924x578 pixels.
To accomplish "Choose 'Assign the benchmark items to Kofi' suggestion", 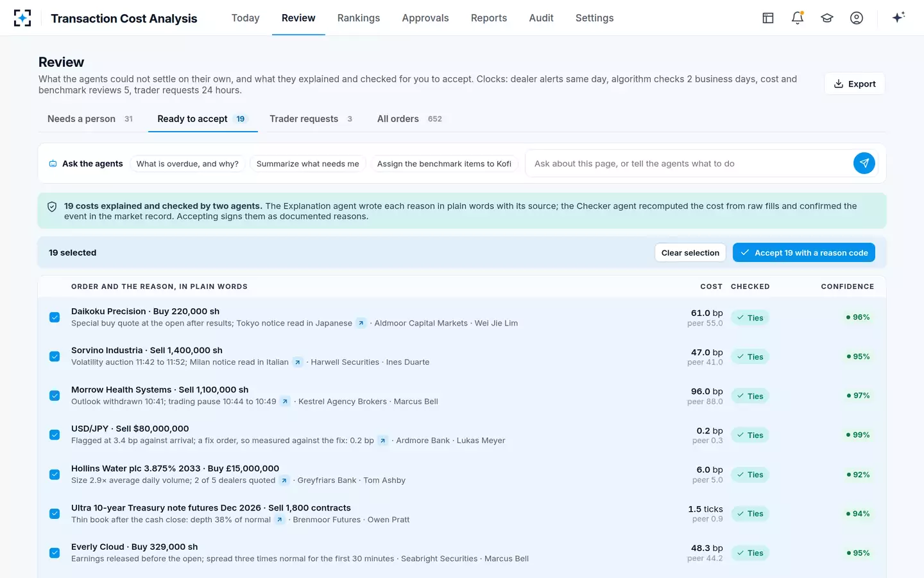I will [444, 164].
